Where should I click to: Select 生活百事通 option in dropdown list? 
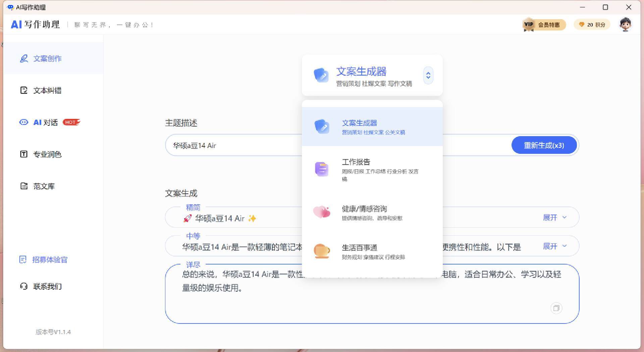click(x=372, y=251)
